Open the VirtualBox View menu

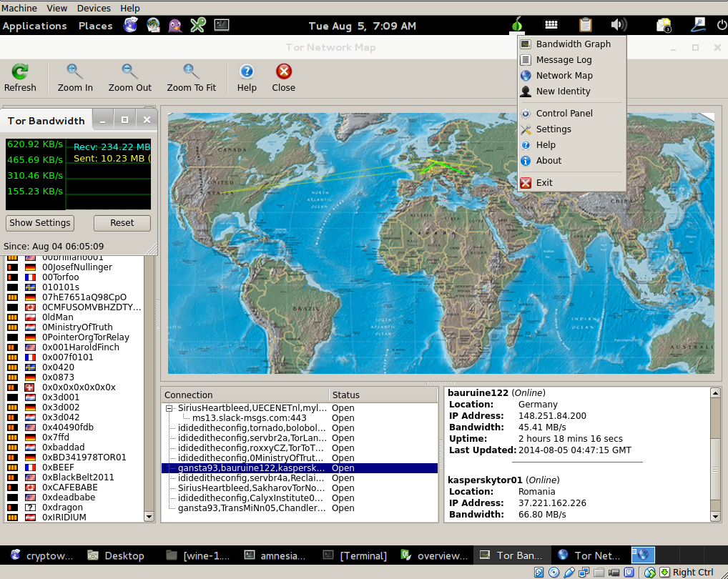(x=57, y=9)
